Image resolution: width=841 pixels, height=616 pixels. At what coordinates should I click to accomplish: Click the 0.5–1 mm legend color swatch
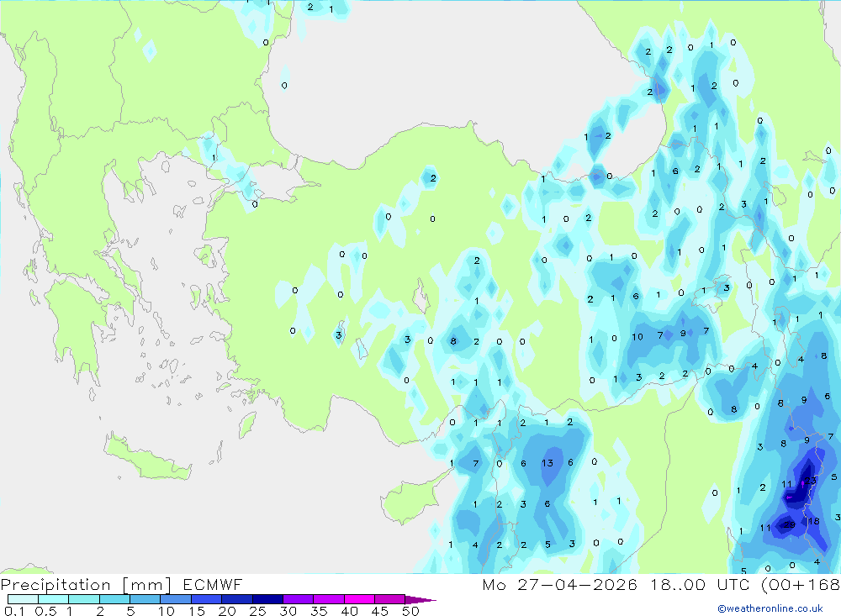pos(53,599)
